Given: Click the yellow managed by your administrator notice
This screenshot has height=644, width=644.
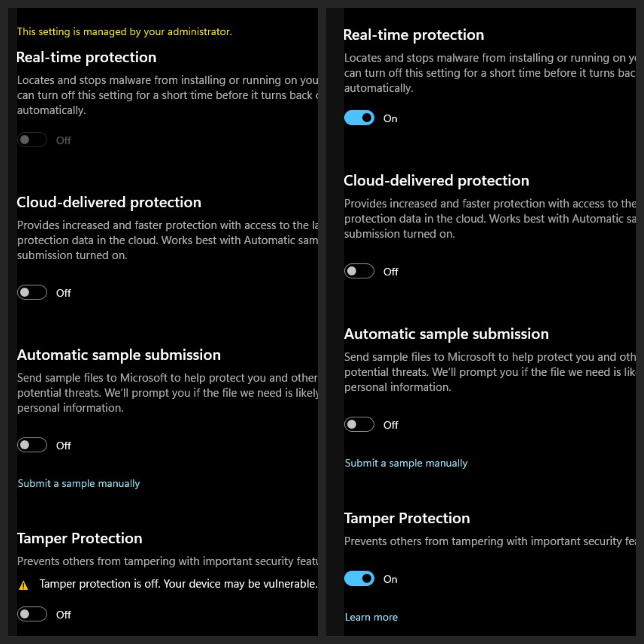Looking at the screenshot, I should (124, 32).
